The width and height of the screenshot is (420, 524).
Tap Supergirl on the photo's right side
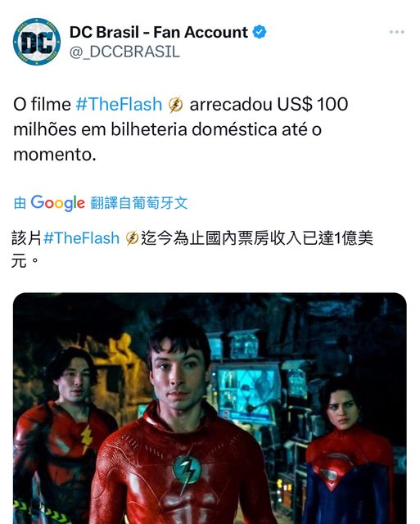pos(347,449)
